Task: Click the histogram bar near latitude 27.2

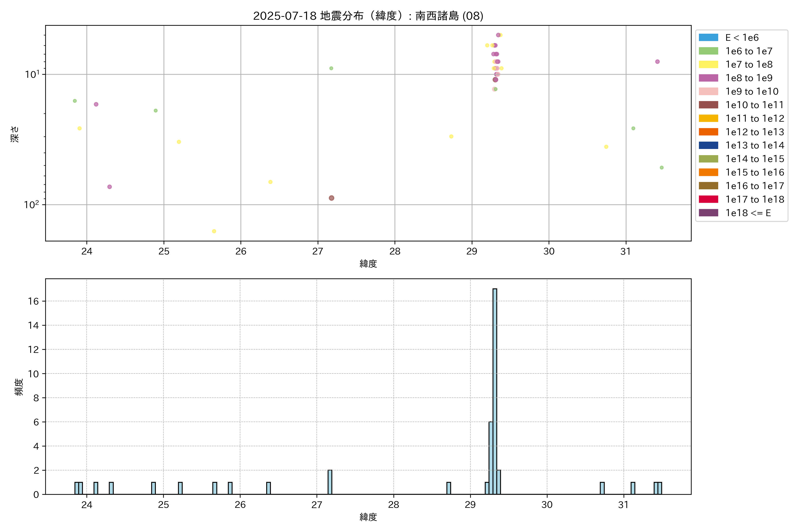Action: 330,482
